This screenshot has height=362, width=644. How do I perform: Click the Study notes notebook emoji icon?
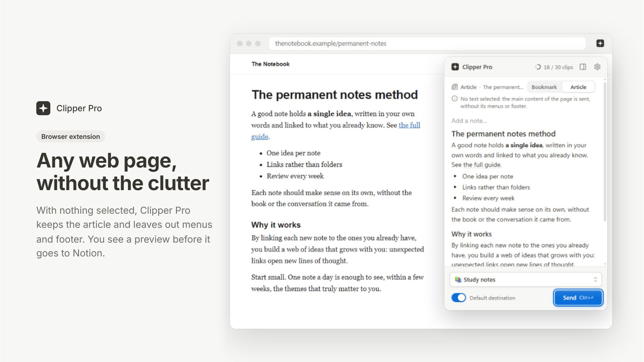click(x=458, y=280)
